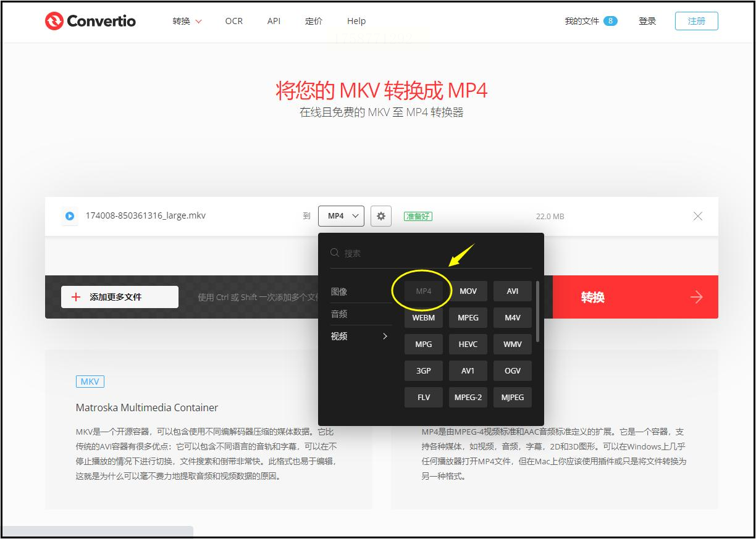Choose the MJPEG format
This screenshot has width=756, height=539.
(513, 398)
